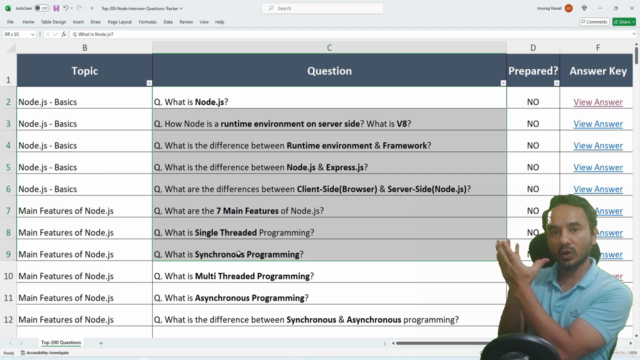Click the Redo icon
The width and height of the screenshot is (640, 360).
[79, 8]
